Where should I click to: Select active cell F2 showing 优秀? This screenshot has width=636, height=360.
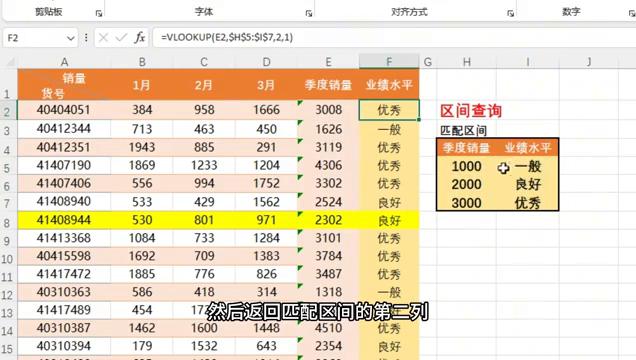point(389,110)
